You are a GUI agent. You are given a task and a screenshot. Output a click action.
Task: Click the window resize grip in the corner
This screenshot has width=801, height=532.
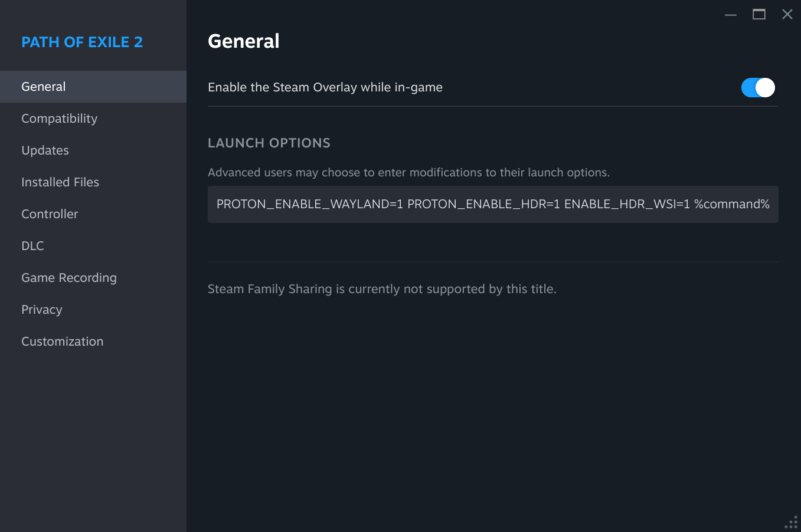click(792, 523)
